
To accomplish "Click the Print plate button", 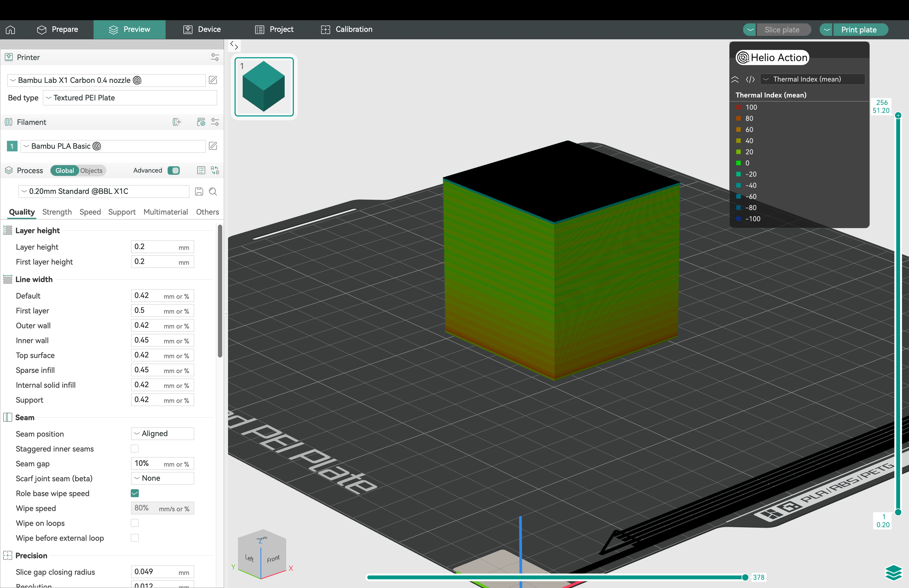I will click(x=861, y=30).
